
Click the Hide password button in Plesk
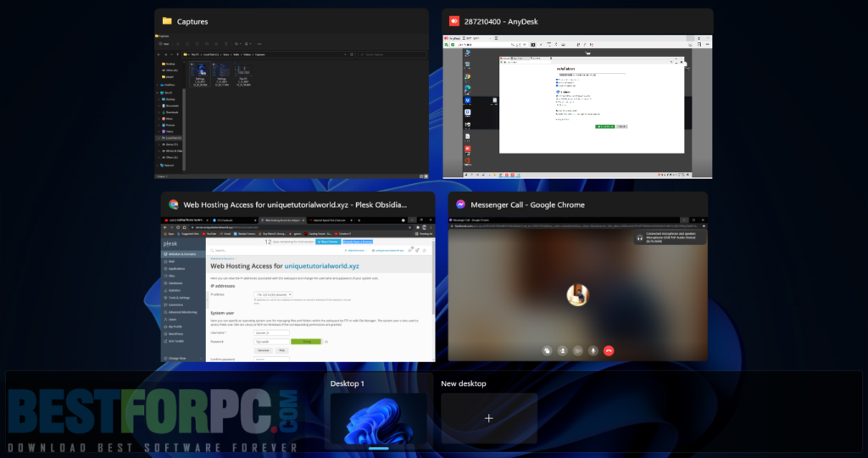[281, 350]
